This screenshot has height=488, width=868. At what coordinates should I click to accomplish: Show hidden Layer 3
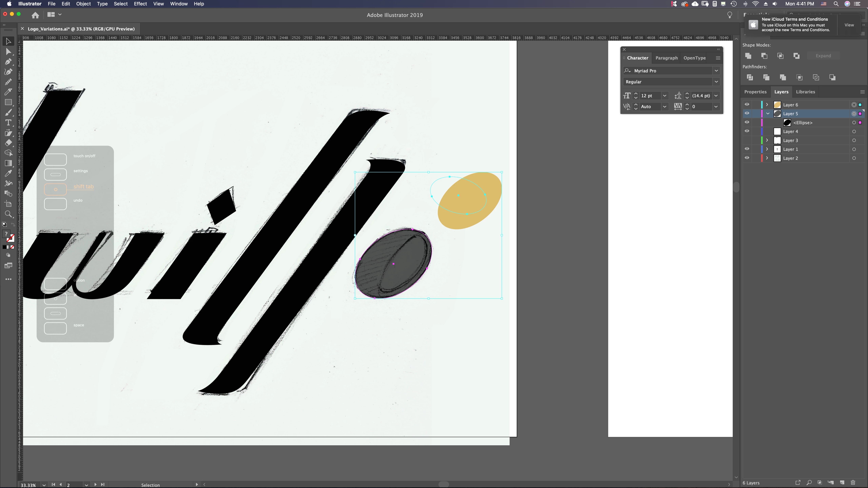[747, 140]
